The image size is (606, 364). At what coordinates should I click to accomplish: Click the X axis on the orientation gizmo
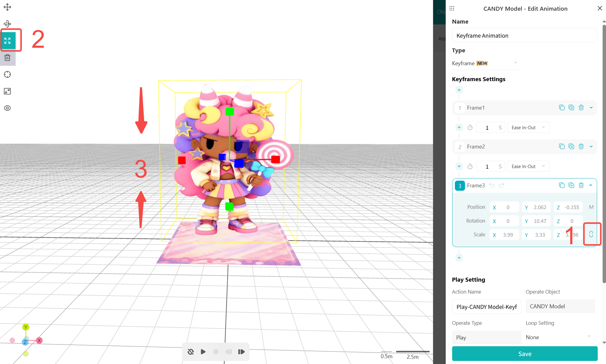pos(39,340)
